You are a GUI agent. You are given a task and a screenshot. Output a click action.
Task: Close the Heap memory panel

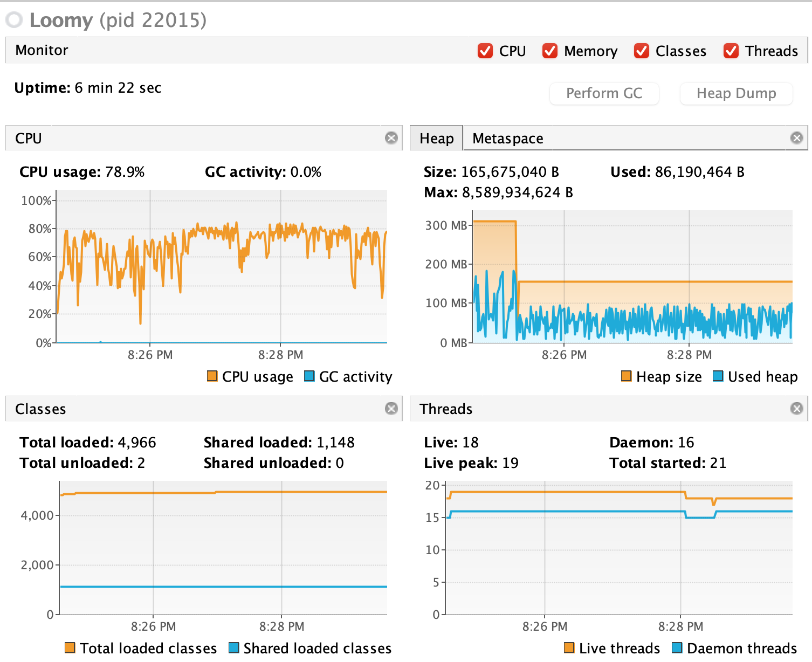point(796,138)
